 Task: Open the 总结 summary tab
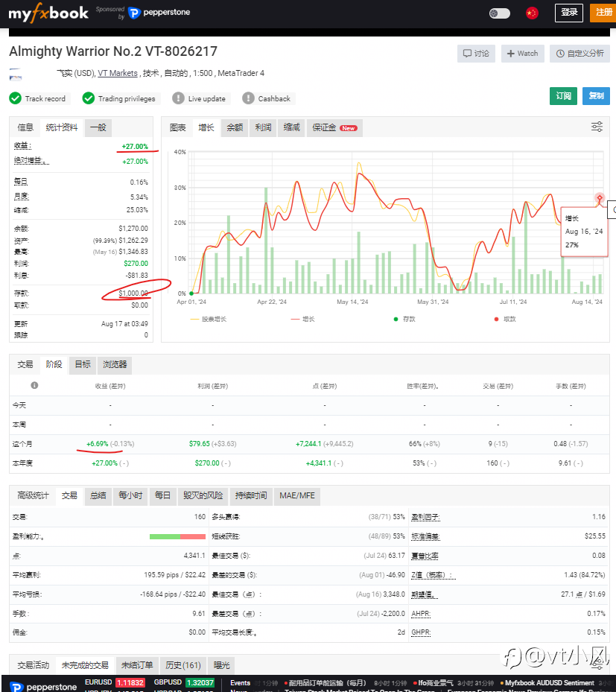(x=98, y=495)
